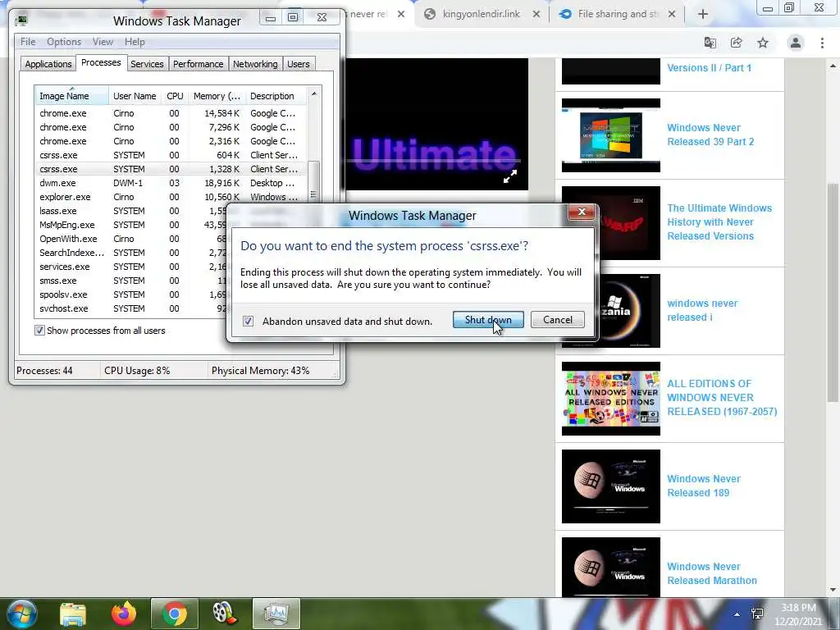Expand the video with fullscreen arrows icon

[510, 176]
